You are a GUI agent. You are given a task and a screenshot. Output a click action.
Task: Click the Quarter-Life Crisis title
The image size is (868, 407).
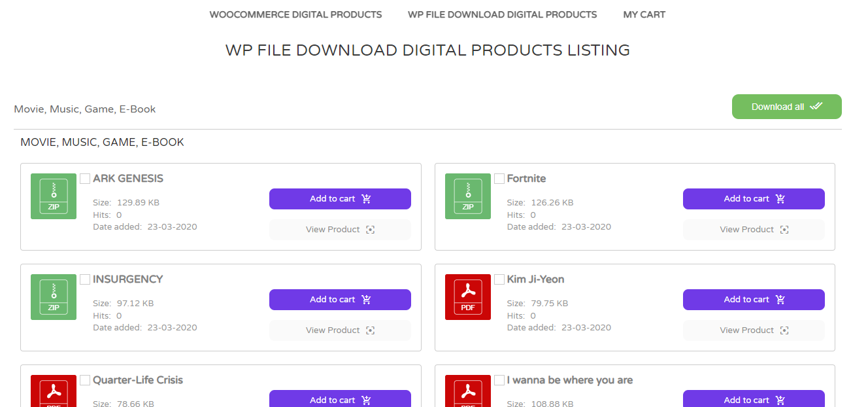138,380
